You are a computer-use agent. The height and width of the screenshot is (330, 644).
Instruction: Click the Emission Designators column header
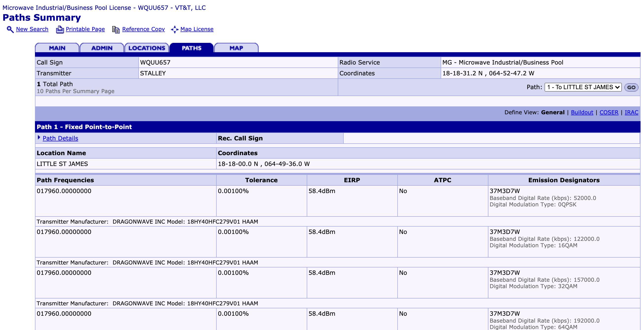click(564, 180)
